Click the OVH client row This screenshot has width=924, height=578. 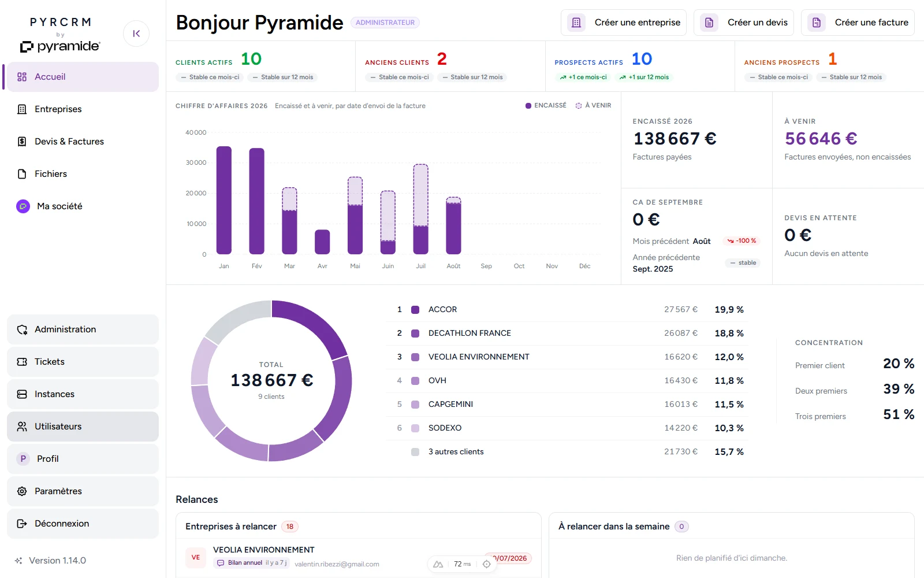(566, 381)
